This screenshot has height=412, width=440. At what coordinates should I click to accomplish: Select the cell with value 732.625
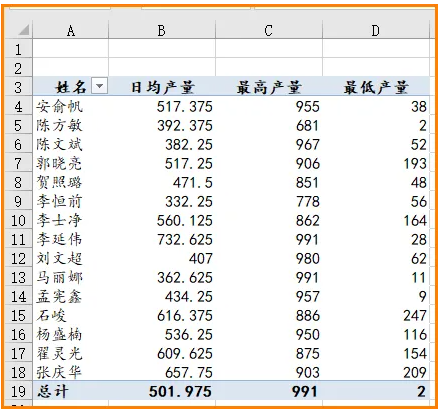click(x=162, y=239)
